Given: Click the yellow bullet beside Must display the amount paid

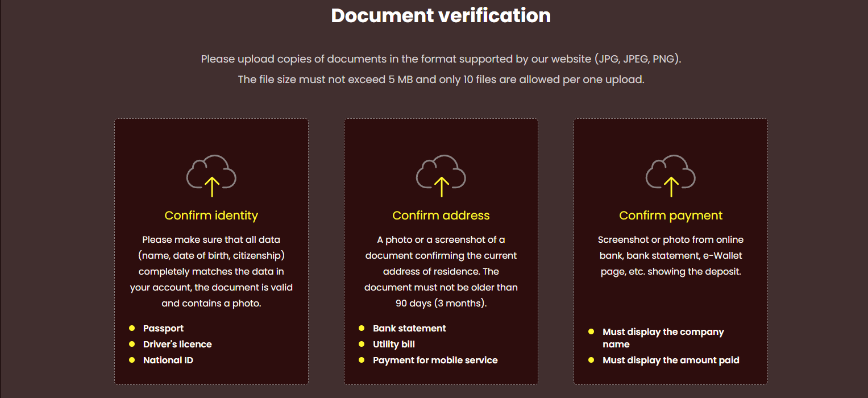Looking at the screenshot, I should point(591,360).
